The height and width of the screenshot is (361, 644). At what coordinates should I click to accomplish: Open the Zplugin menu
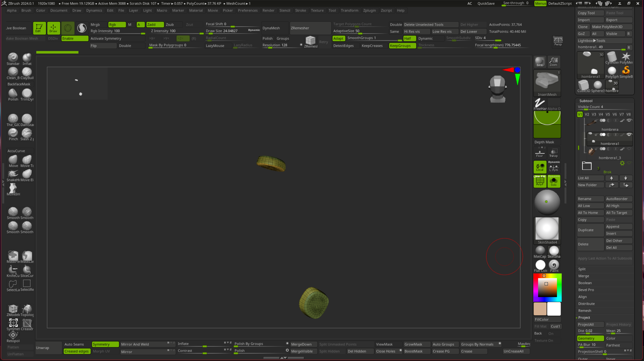pos(369,10)
